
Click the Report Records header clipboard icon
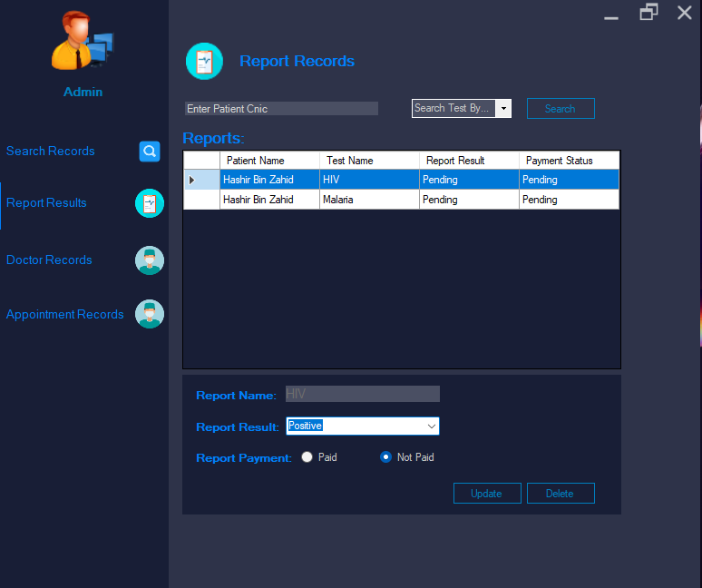(x=204, y=62)
